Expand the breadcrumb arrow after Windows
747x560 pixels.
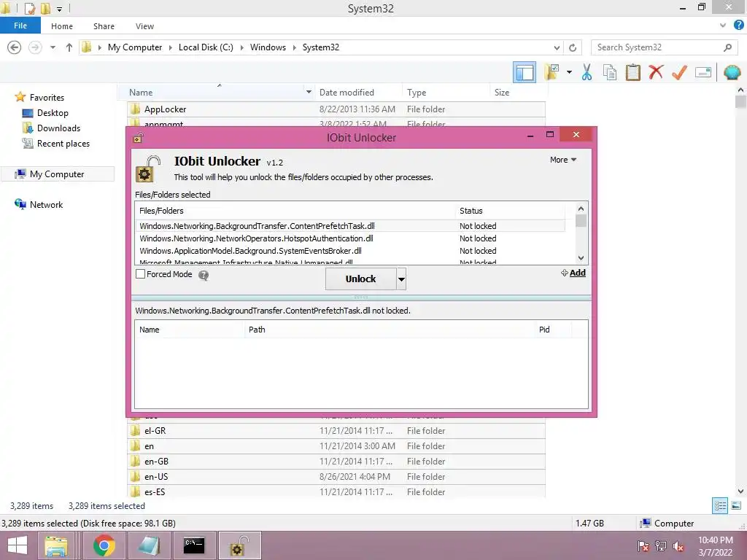pos(295,47)
